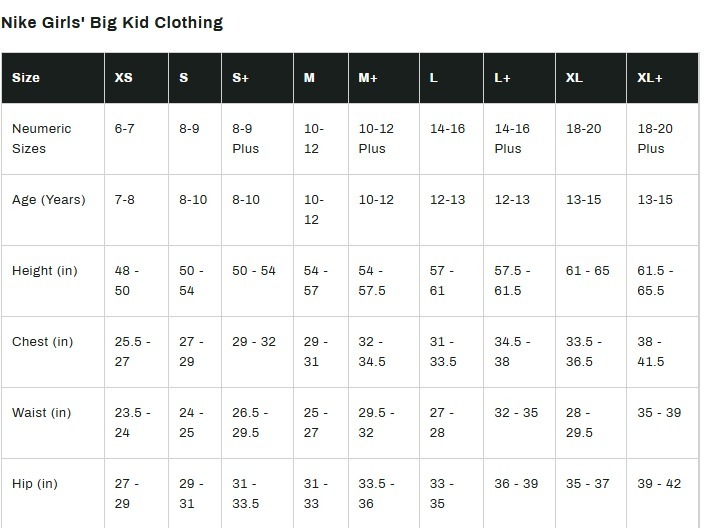The image size is (706, 528).
Task: Click the Chest (in) row label
Action: [43, 342]
